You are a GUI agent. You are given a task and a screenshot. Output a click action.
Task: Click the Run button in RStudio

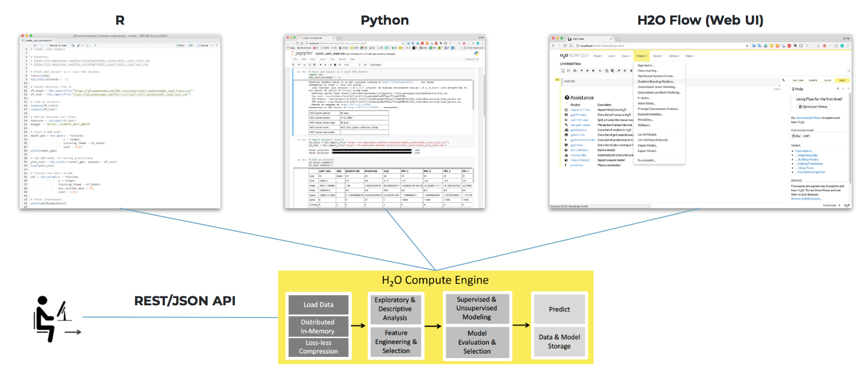pos(181,45)
